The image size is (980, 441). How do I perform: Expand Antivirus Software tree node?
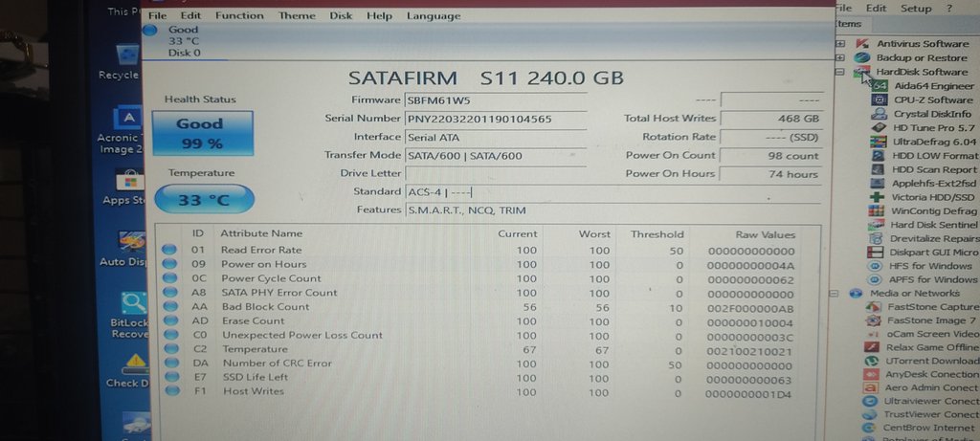click(840, 44)
